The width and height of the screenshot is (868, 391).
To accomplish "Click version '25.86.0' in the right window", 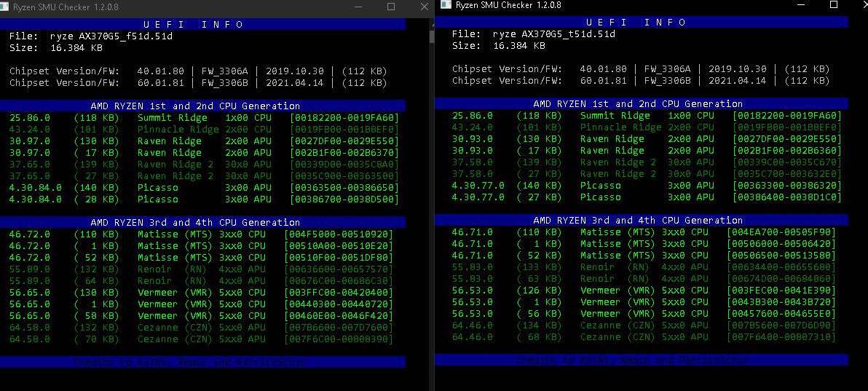I will click(x=473, y=115).
